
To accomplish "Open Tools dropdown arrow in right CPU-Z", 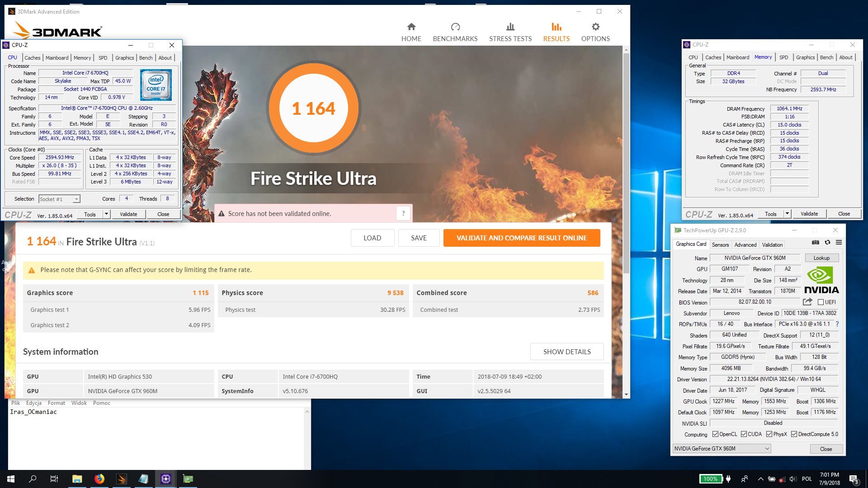I will pyautogui.click(x=787, y=214).
